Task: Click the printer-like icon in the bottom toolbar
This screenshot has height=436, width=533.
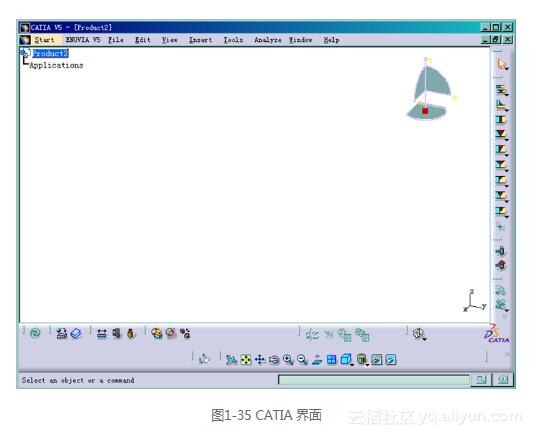Action: pyautogui.click(x=62, y=334)
